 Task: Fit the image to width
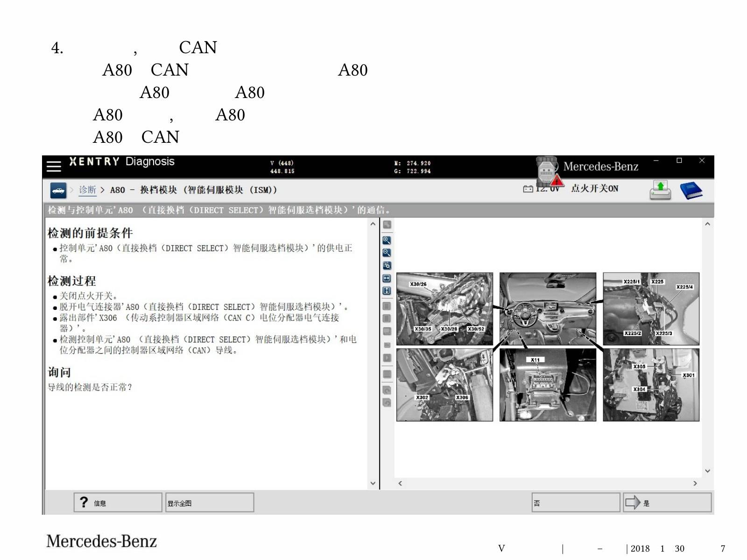tap(387, 278)
